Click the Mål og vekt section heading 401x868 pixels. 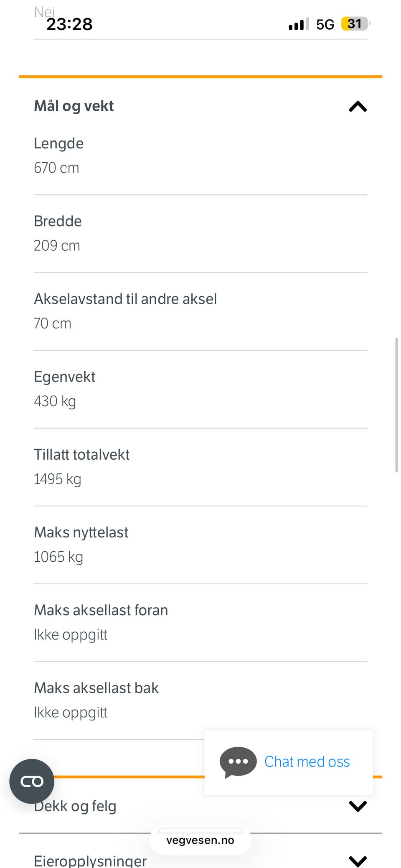click(74, 106)
